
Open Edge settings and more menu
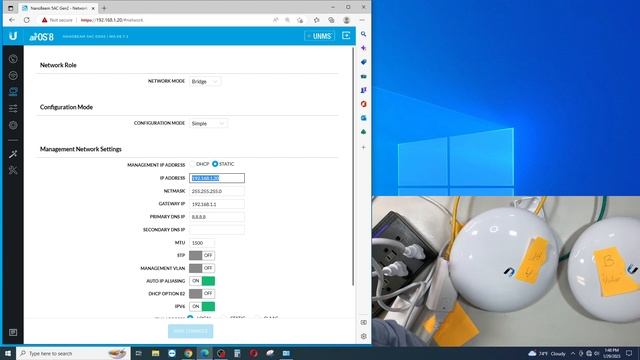362,20
